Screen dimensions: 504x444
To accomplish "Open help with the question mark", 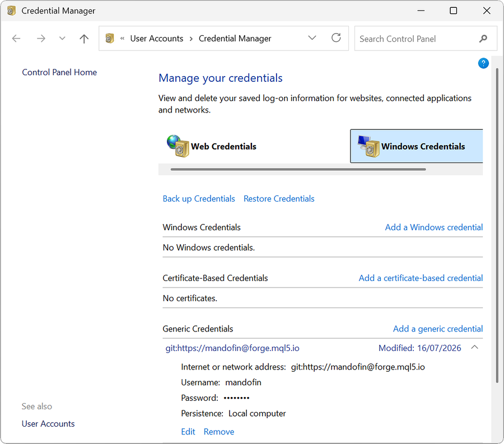I will click(483, 63).
